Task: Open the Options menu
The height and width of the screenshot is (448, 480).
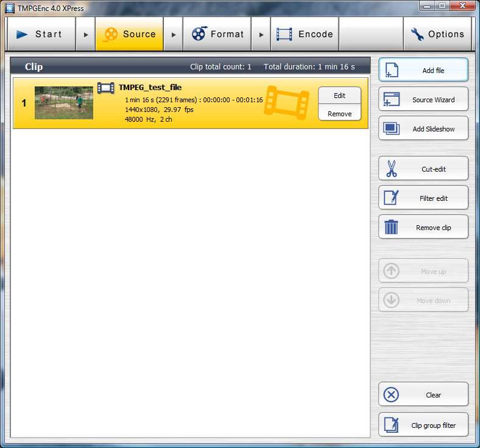Action: (x=437, y=34)
